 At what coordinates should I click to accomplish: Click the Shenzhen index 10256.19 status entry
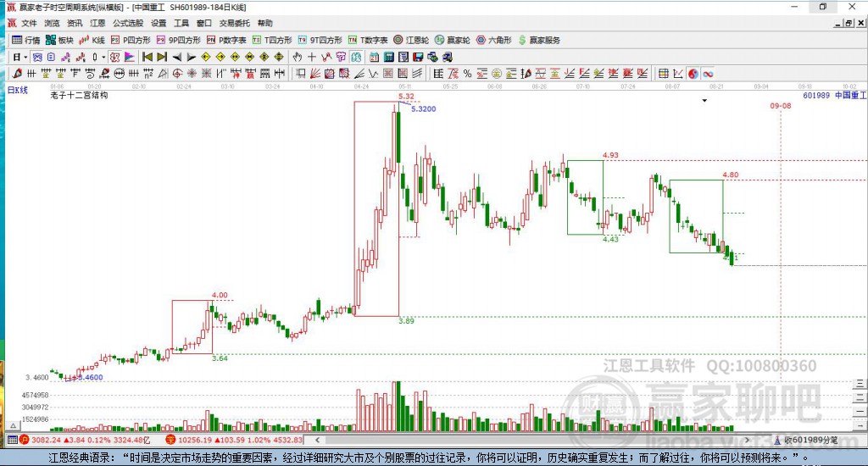point(234,440)
